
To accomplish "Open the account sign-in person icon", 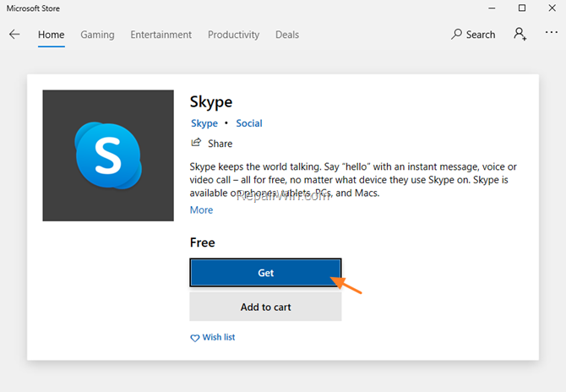I will coord(520,34).
